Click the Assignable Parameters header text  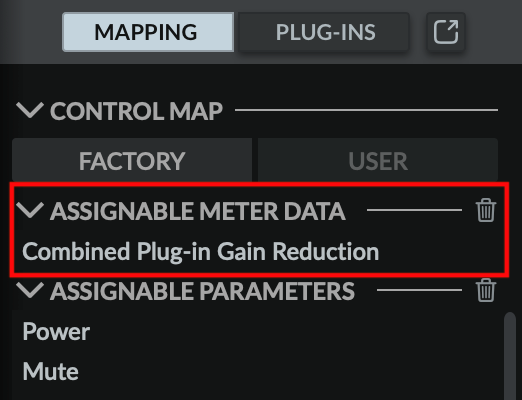(202, 291)
